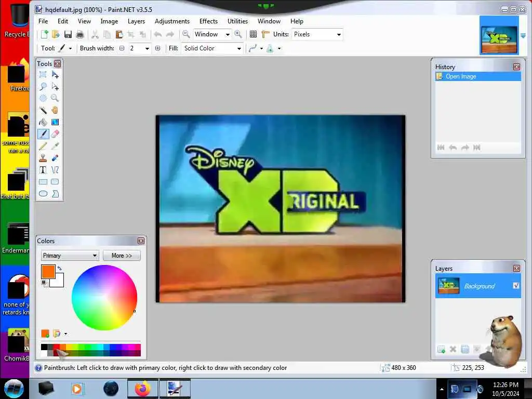Select the Freeform Shape tool

[55, 194]
